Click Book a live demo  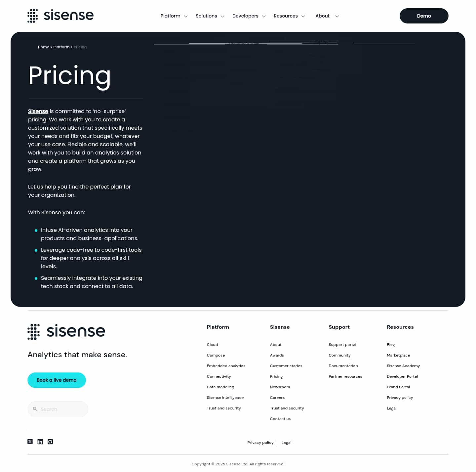pyautogui.click(x=57, y=380)
